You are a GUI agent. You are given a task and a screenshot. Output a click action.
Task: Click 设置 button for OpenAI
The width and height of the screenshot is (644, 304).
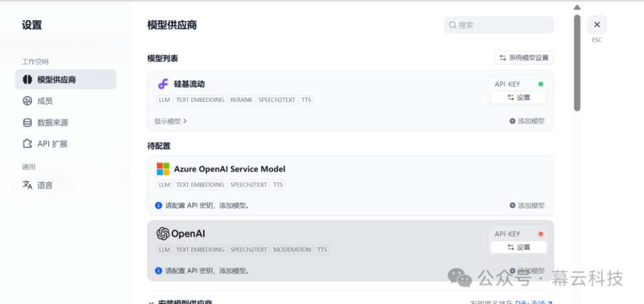coord(519,248)
